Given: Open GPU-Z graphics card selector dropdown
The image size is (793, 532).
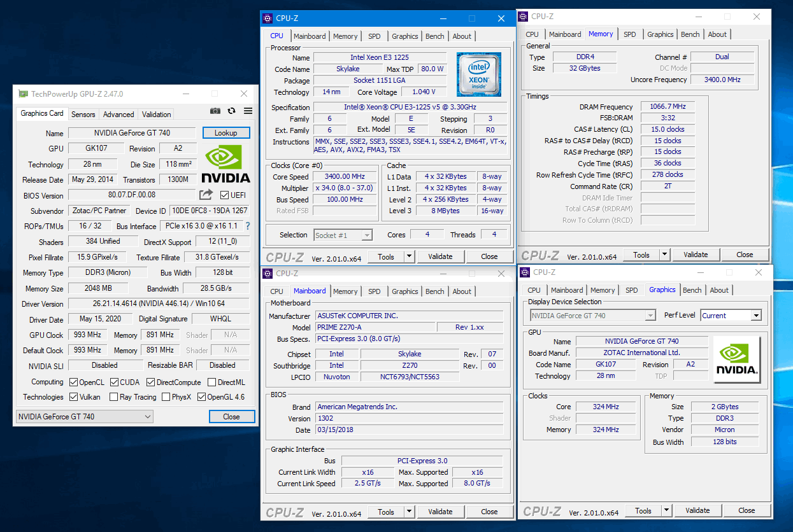Looking at the screenshot, I should (84, 417).
